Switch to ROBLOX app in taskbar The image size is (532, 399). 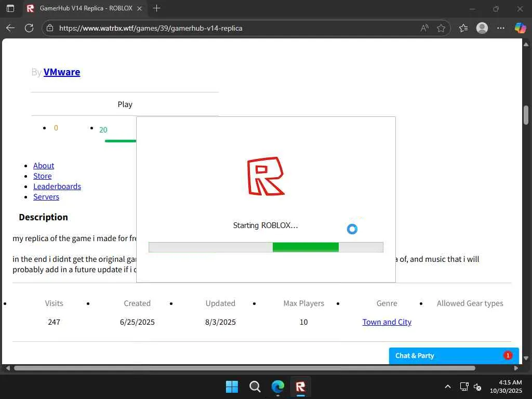301,387
